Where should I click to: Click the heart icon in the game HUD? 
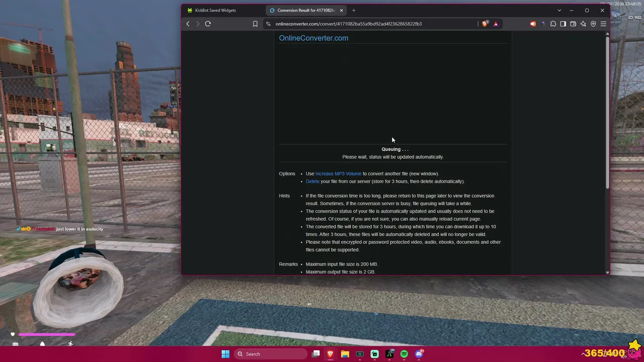[x=13, y=334]
